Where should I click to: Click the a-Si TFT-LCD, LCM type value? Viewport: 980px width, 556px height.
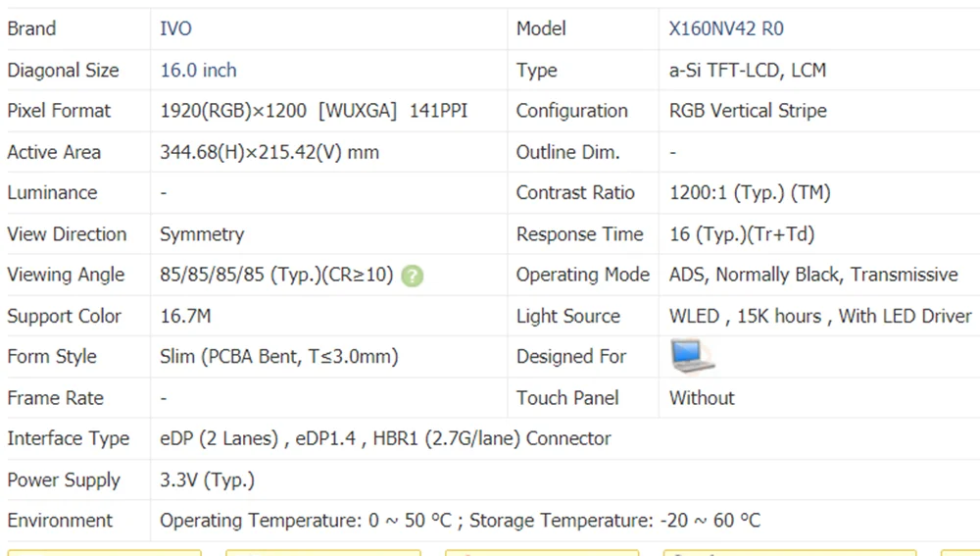pos(747,71)
